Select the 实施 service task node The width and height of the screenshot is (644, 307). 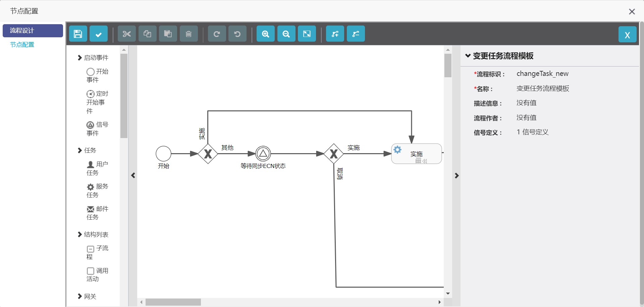[416, 154]
